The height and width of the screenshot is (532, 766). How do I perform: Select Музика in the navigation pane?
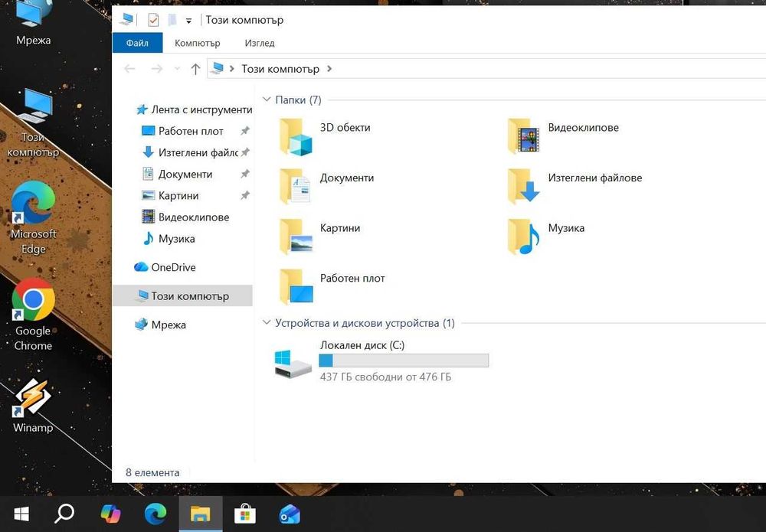tap(169, 239)
